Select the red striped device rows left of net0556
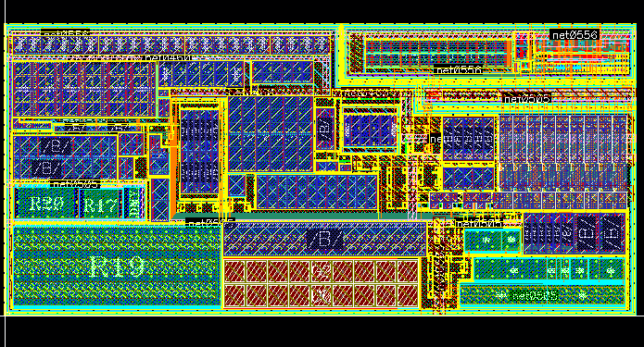Screen dimensions: 644x347 (438, 54)
